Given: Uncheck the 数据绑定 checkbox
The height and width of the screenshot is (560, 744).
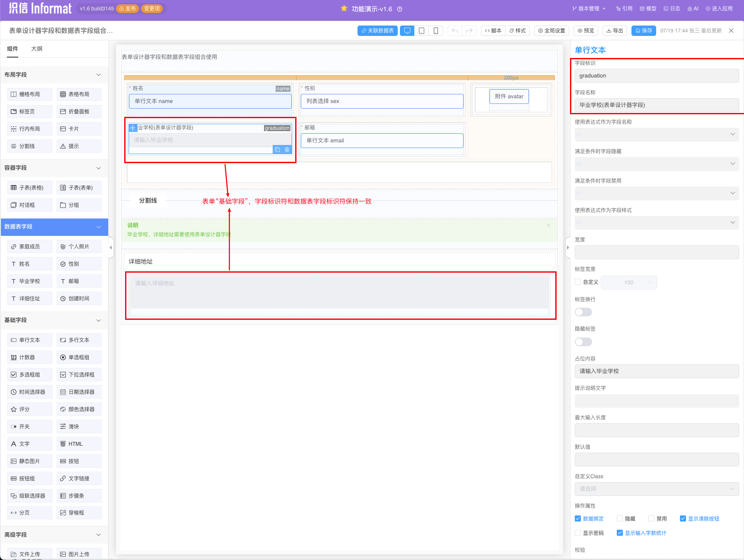Looking at the screenshot, I should pos(578,518).
